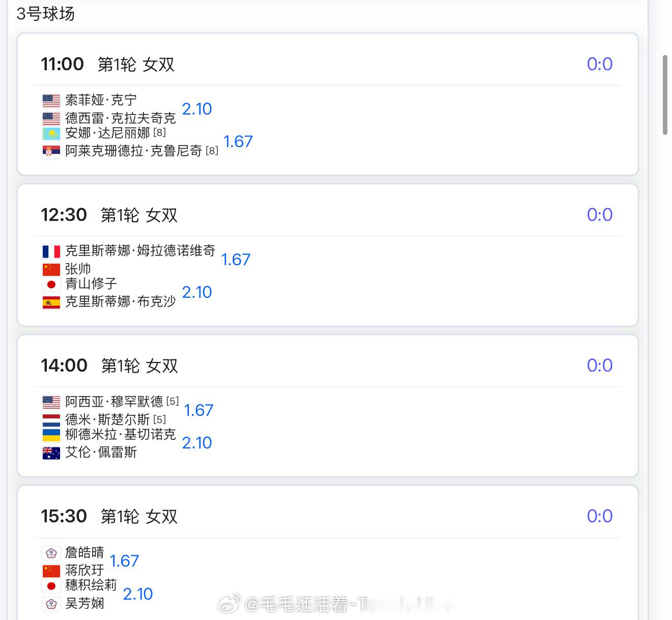The height and width of the screenshot is (620, 672).
Task: Click the US flag beside 索菲娅·克宁
Action: 51,100
